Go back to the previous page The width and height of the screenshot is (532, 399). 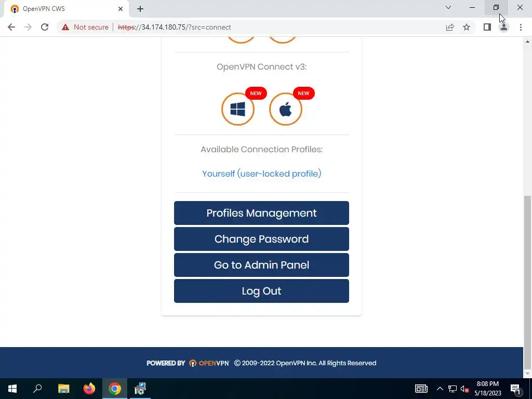(11, 27)
